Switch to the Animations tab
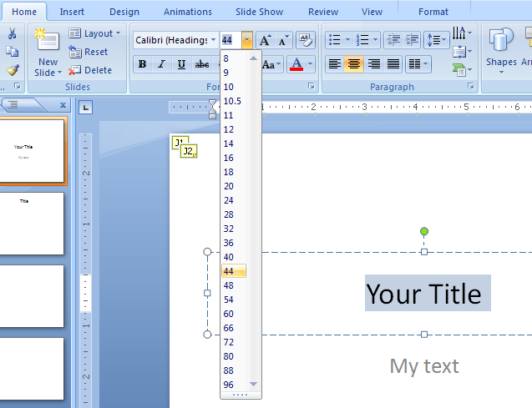Image resolution: width=532 pixels, height=408 pixels. point(188,12)
